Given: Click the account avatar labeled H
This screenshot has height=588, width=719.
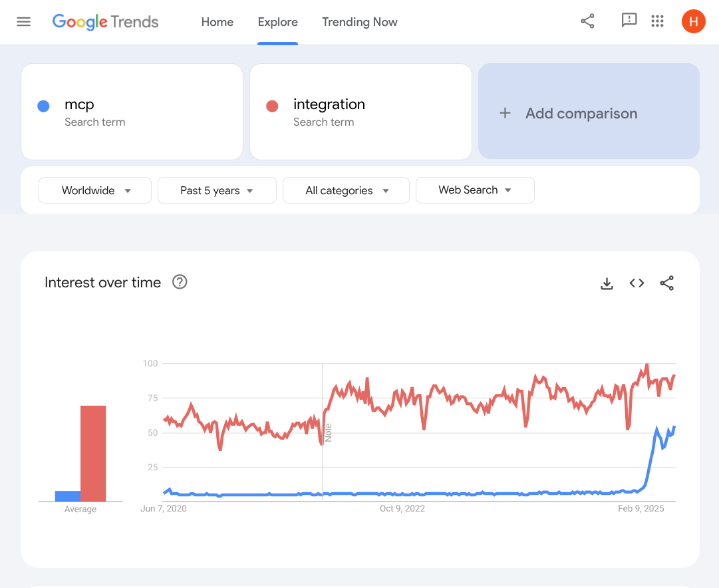Looking at the screenshot, I should click(x=694, y=21).
